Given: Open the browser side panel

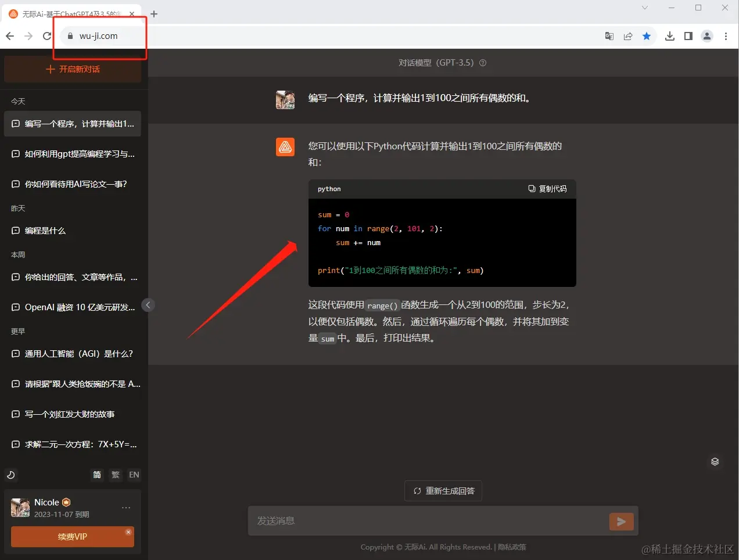Looking at the screenshot, I should [x=688, y=36].
